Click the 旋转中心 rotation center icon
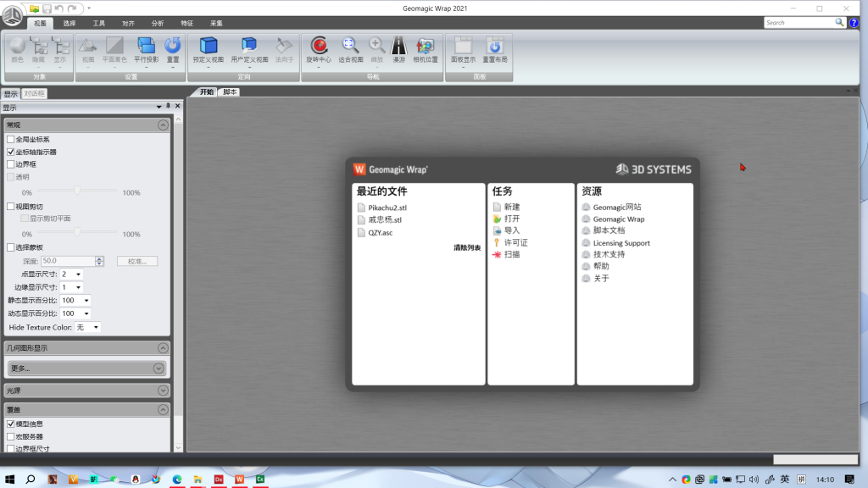Screen dimensions: 868x488 (x=319, y=46)
